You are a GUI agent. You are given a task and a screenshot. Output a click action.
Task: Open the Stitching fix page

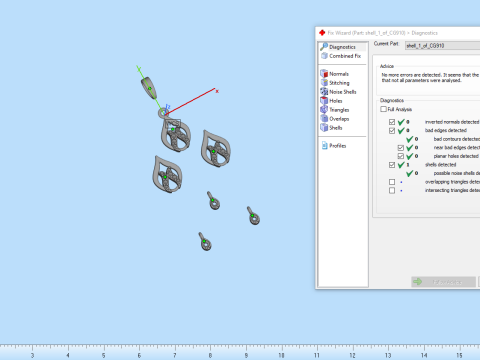coord(335,83)
